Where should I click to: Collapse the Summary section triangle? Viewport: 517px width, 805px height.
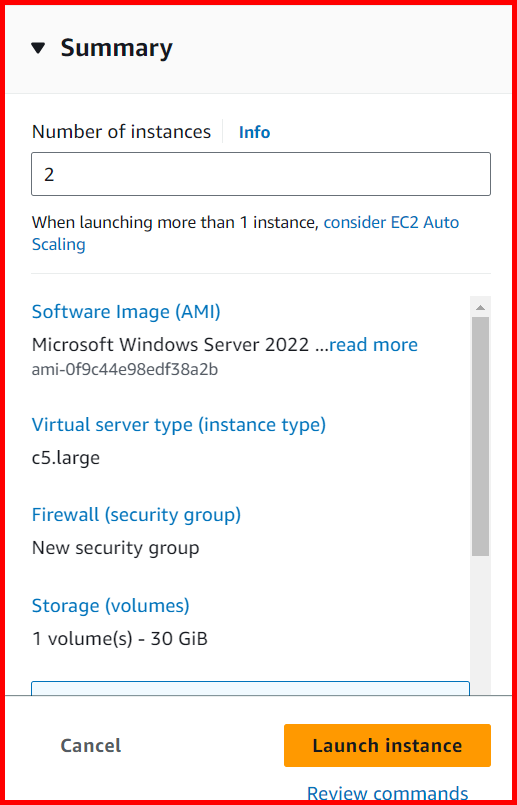[x=38, y=49]
